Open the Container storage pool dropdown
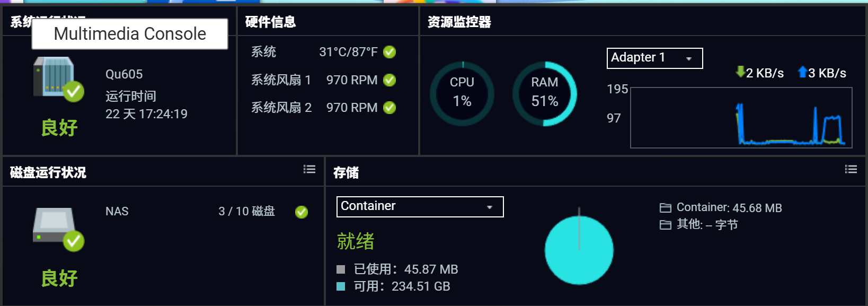 [419, 207]
